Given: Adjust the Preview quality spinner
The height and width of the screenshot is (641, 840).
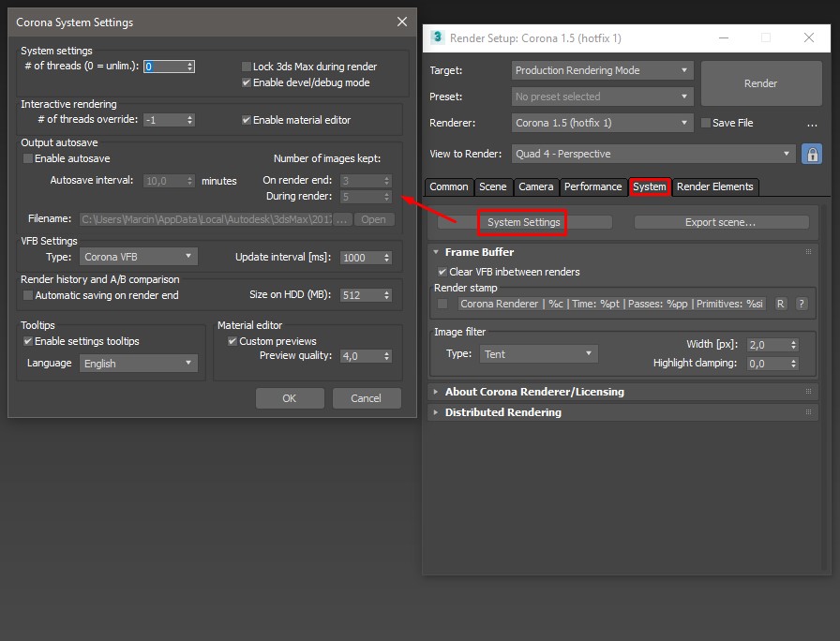Looking at the screenshot, I should pos(387,356).
